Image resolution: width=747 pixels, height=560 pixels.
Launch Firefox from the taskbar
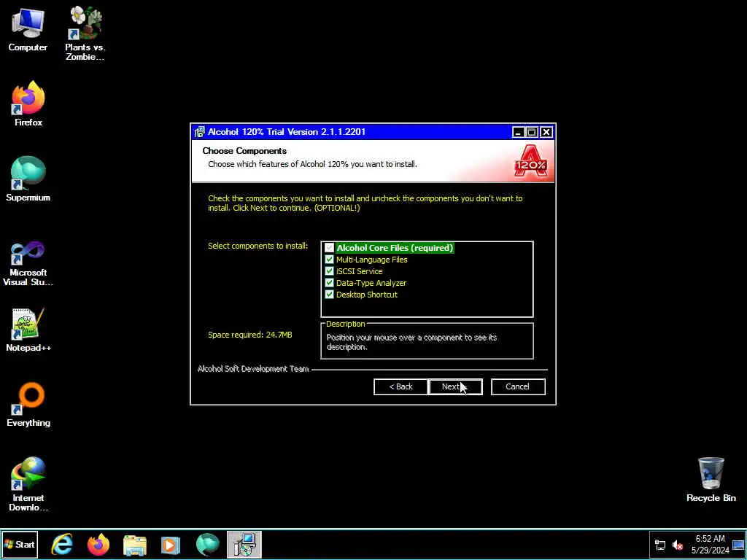(98, 545)
